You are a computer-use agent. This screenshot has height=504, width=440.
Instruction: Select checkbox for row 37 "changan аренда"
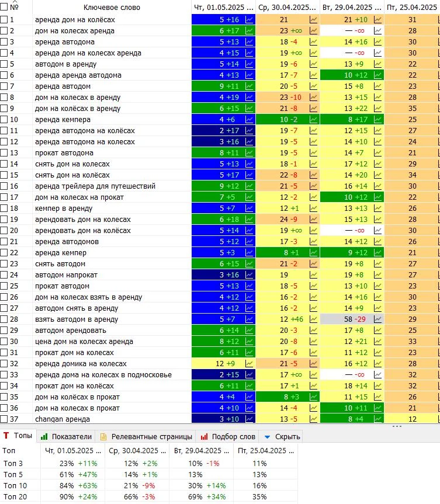pyautogui.click(x=4, y=419)
